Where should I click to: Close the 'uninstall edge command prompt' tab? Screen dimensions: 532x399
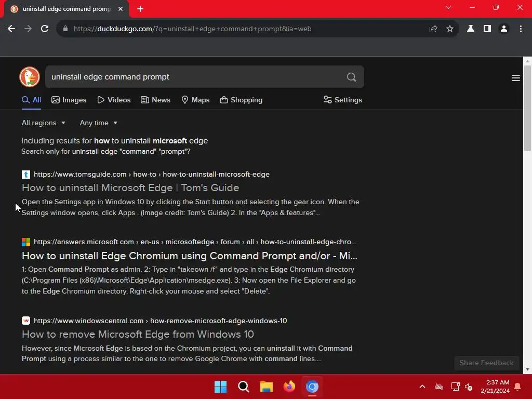pos(121,9)
